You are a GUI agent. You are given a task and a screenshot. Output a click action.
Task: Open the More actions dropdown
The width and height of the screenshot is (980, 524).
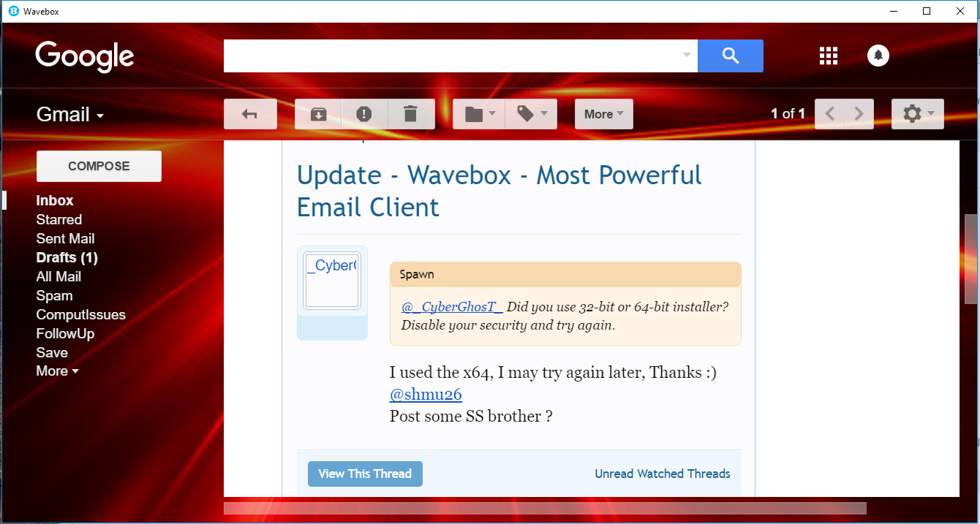click(604, 114)
